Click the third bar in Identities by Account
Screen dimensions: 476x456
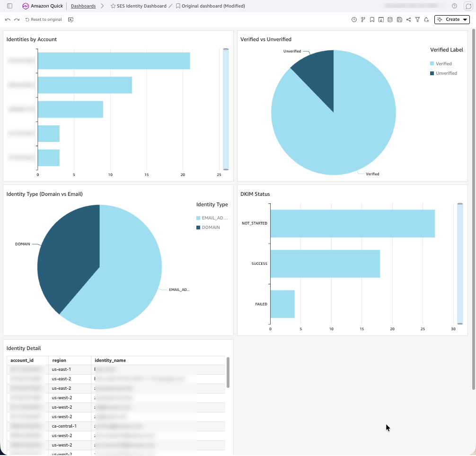click(x=71, y=109)
